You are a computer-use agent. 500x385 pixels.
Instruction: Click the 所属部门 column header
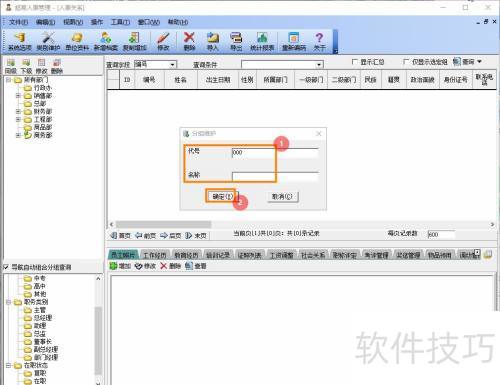pos(275,80)
